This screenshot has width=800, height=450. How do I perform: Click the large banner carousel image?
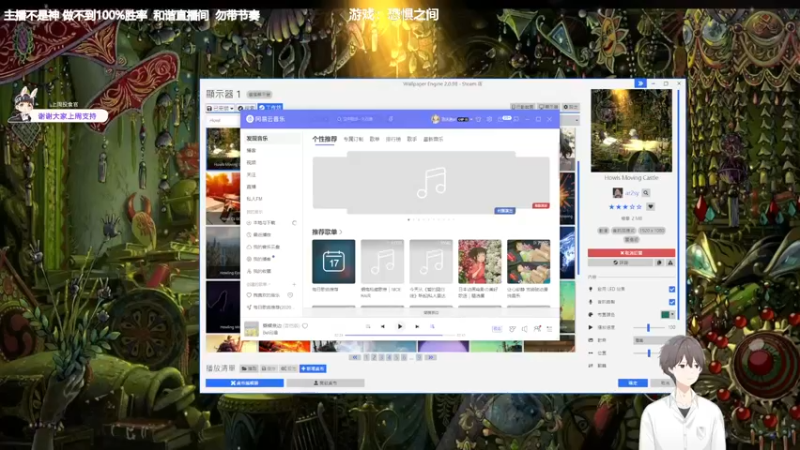(x=431, y=182)
